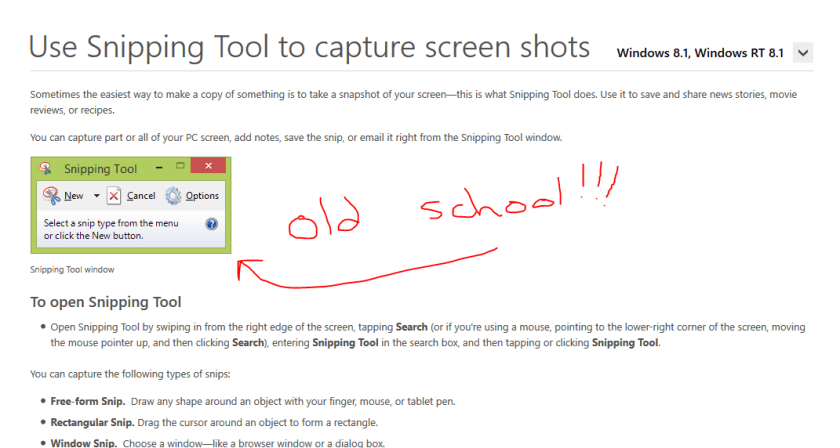Click the blue help question mark icon
840x448 pixels.
tap(212, 224)
